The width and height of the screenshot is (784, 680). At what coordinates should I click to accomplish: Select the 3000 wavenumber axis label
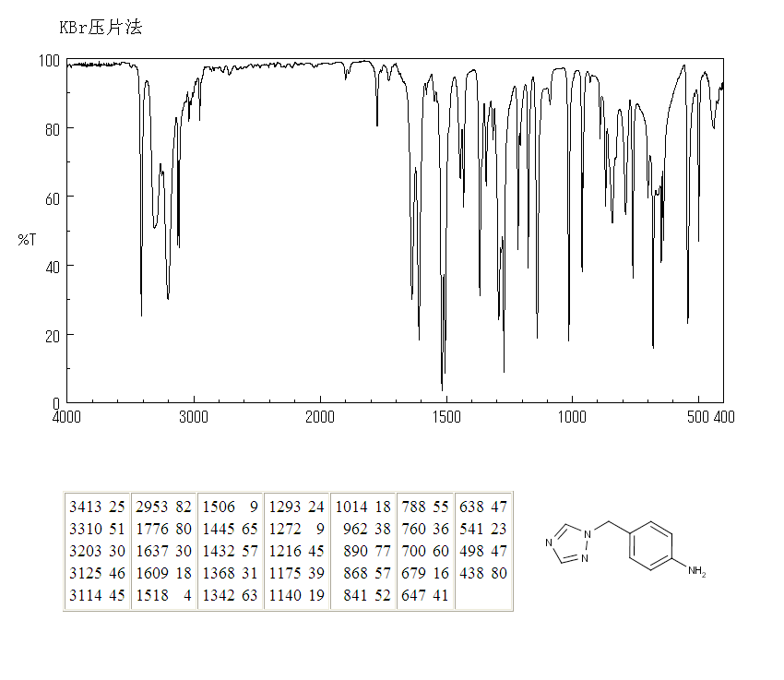pos(194,417)
